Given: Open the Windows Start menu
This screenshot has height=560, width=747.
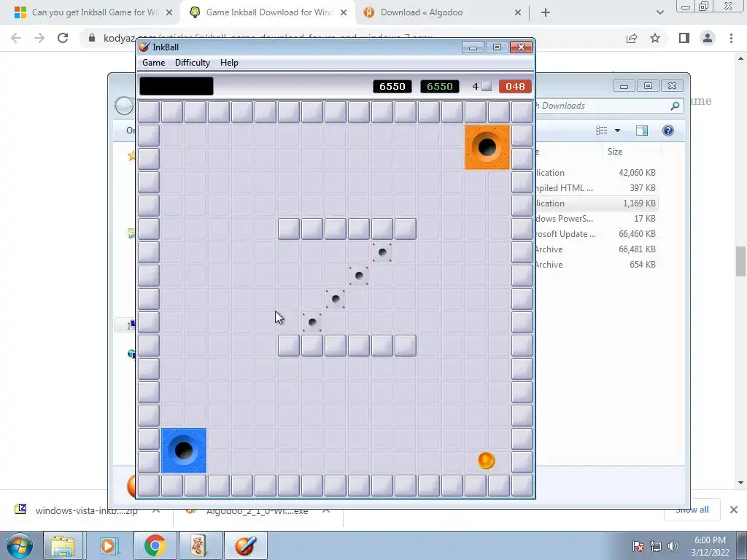Looking at the screenshot, I should coord(19,545).
